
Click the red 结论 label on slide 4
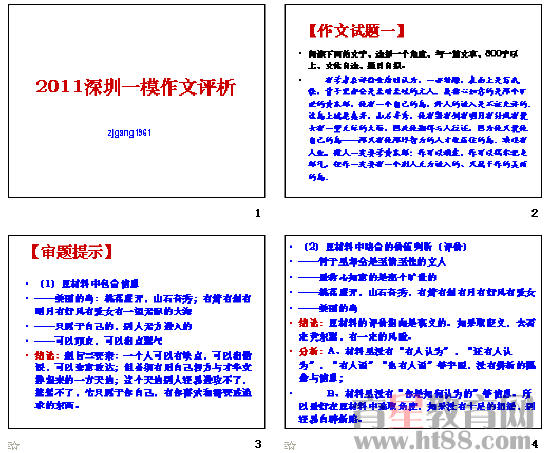[x=310, y=322]
